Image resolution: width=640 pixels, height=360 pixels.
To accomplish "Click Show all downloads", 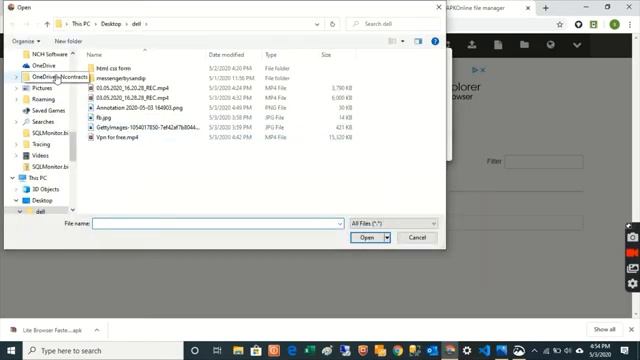I will 604,329.
